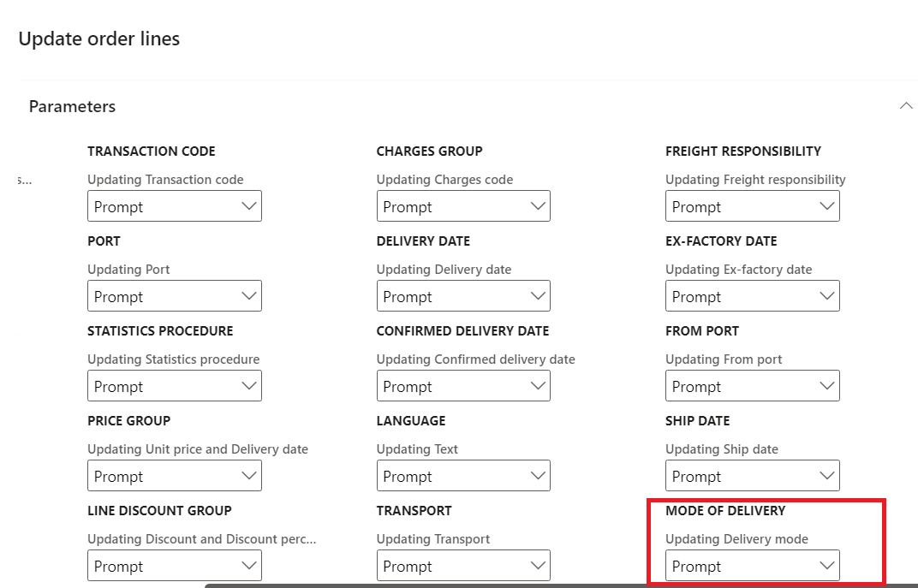Viewport: 918px width, 588px height.
Task: Open the Updating Charges code dropdown
Action: pyautogui.click(x=463, y=206)
